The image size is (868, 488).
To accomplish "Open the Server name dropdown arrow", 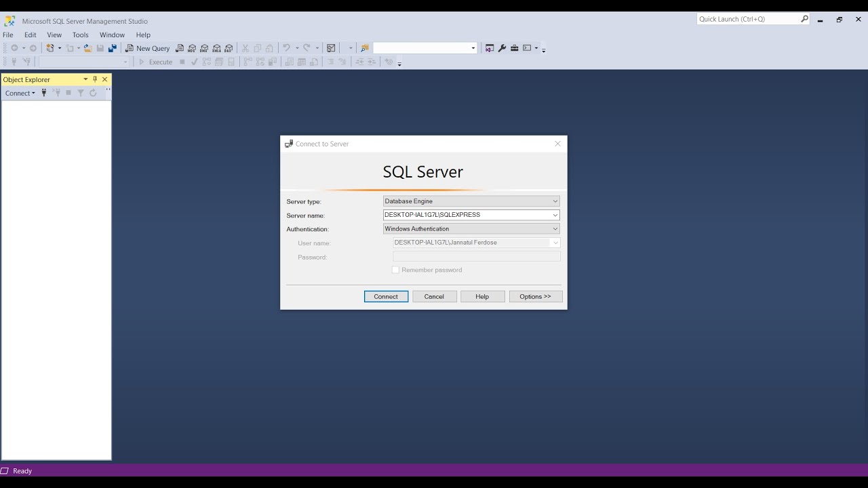I will pos(555,215).
